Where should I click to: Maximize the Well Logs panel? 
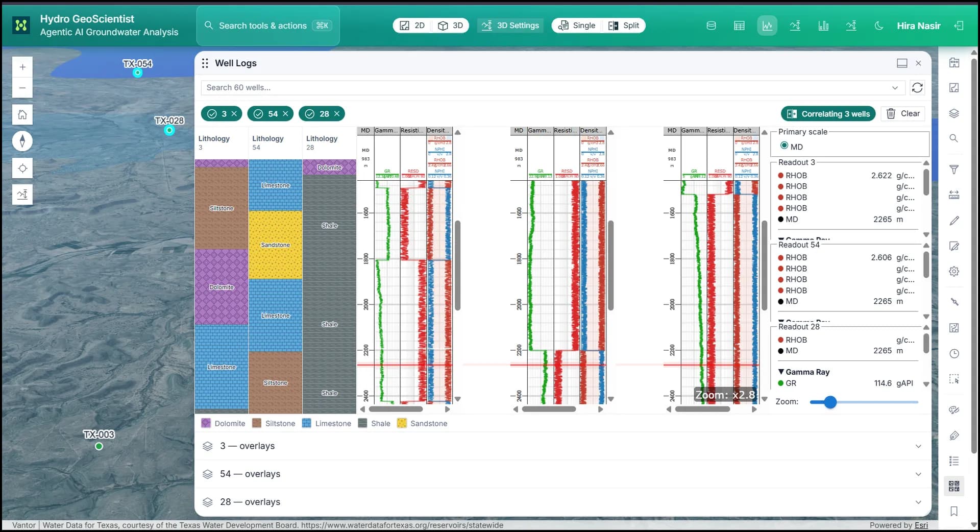902,63
